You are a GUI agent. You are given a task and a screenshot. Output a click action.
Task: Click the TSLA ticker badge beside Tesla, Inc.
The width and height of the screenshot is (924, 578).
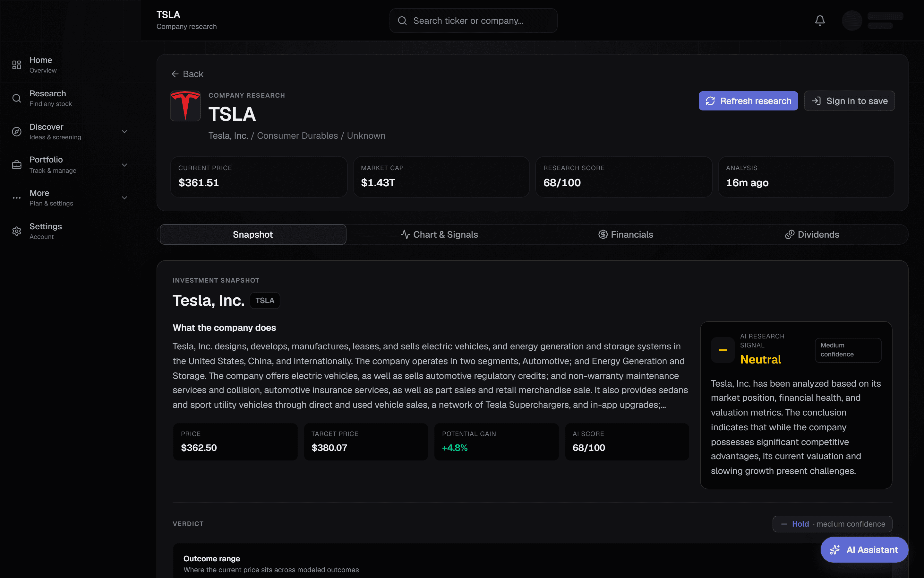point(265,301)
